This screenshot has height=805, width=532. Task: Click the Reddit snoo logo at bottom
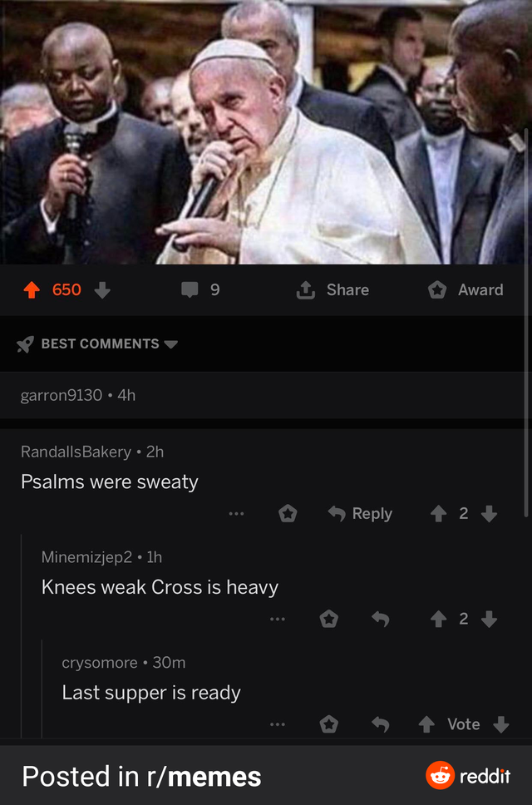tap(441, 776)
